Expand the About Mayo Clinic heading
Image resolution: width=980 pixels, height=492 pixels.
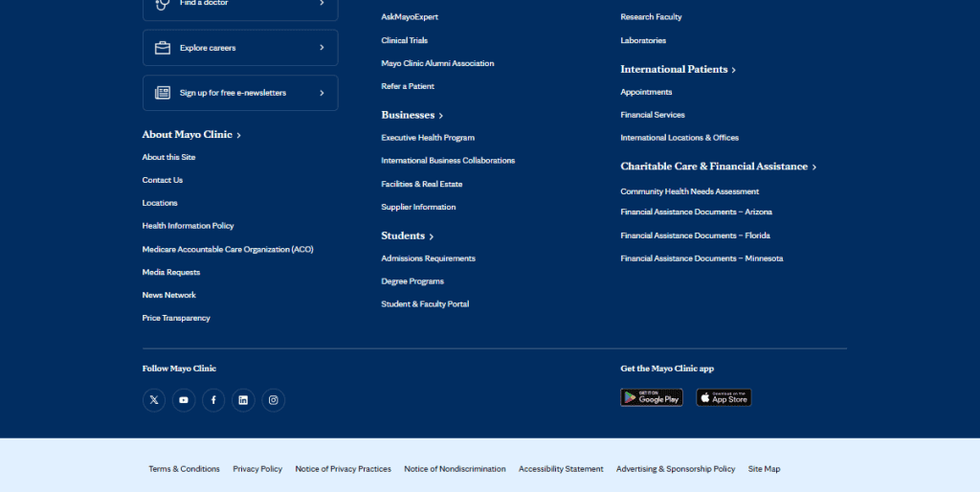[191, 135]
